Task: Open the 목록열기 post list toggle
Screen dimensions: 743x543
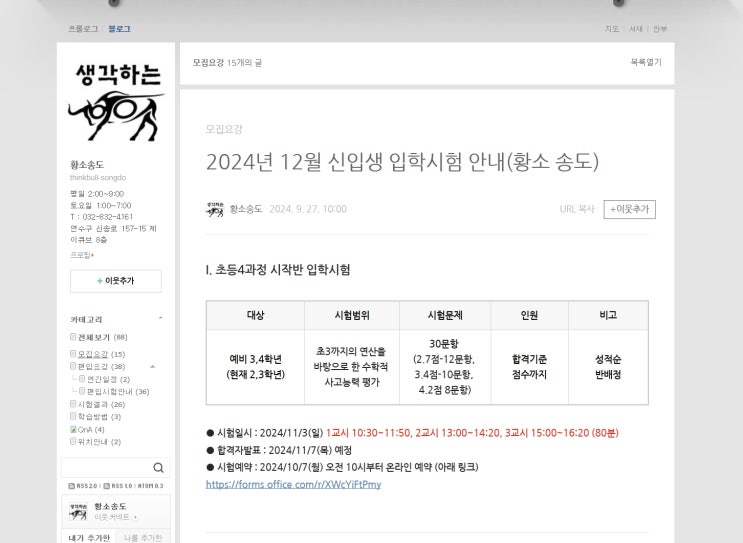Action: click(646, 62)
